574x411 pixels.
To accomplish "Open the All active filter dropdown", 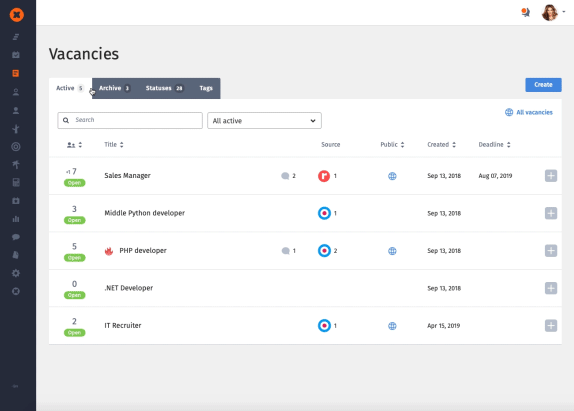I will [x=264, y=120].
